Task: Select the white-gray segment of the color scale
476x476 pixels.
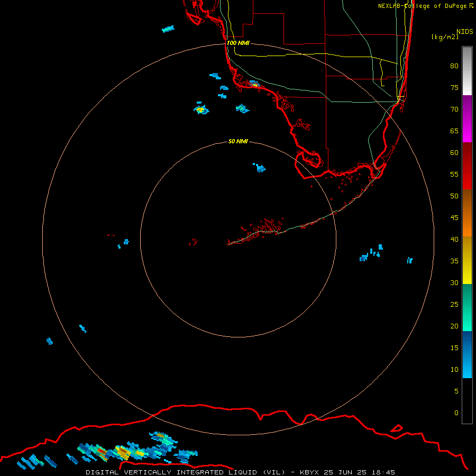Action: tap(467, 71)
